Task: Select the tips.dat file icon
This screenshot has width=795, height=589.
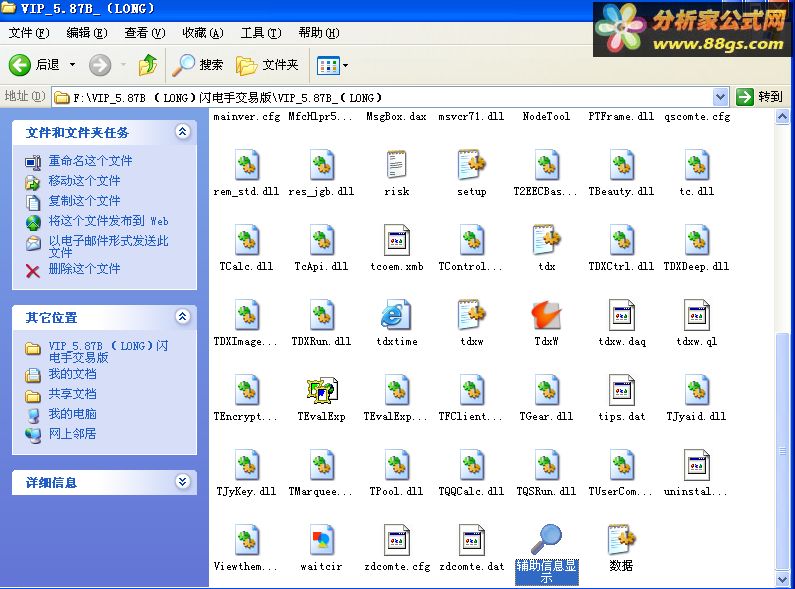Action: point(622,390)
